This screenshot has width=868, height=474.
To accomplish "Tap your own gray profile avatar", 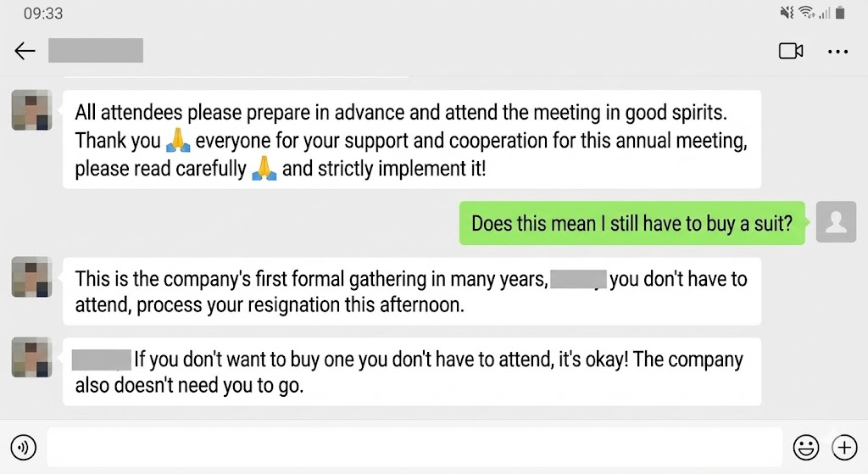I will point(836,223).
